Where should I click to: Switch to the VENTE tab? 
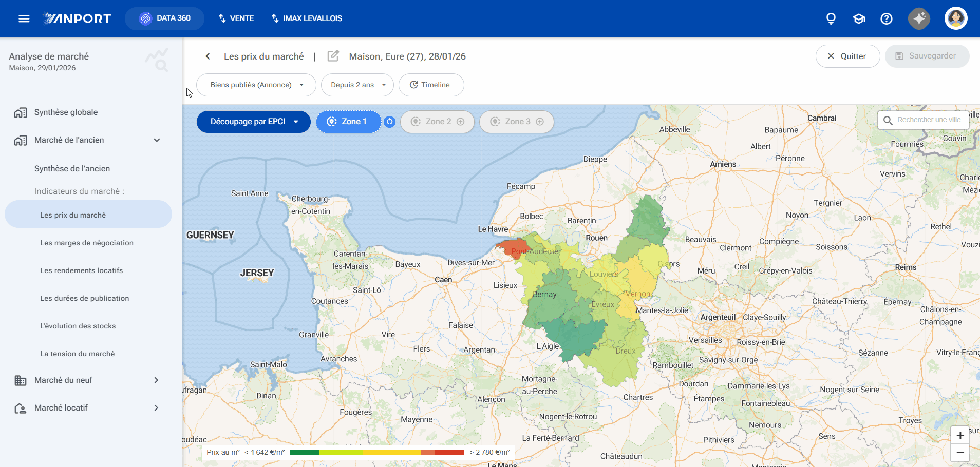[236, 18]
